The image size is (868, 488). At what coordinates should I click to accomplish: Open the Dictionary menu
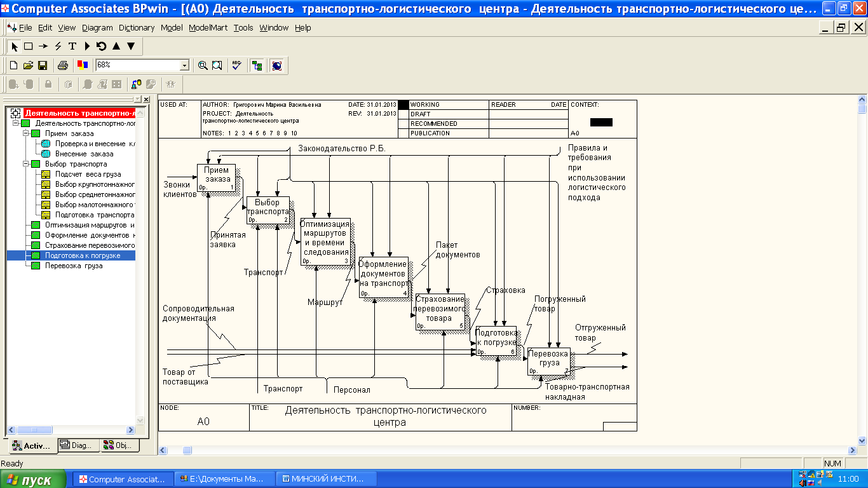[x=137, y=28]
